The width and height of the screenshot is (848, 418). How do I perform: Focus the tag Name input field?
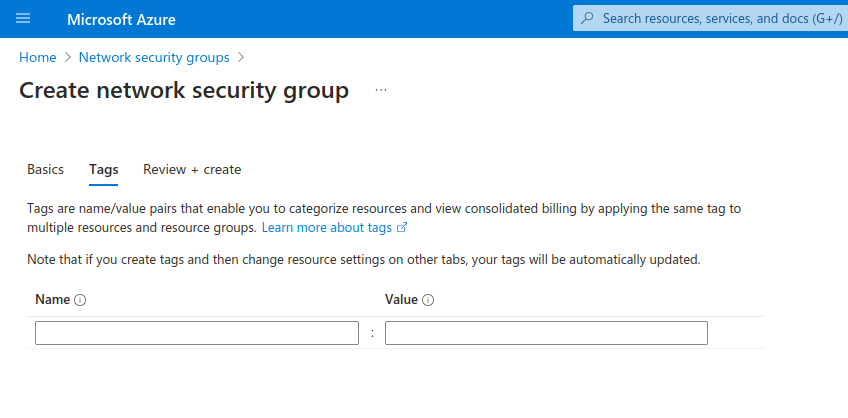[196, 333]
